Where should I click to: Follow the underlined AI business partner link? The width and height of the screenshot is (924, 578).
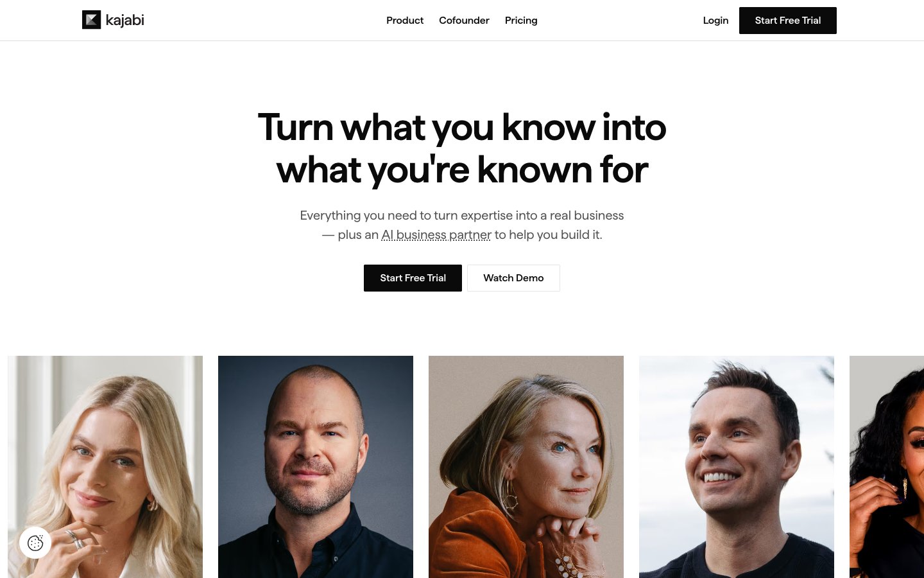(436, 235)
